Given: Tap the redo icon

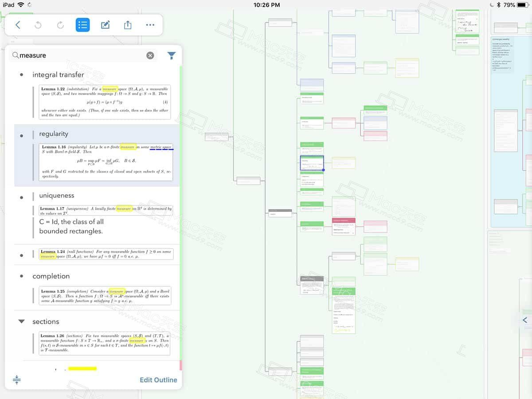Looking at the screenshot, I should tap(60, 25).
